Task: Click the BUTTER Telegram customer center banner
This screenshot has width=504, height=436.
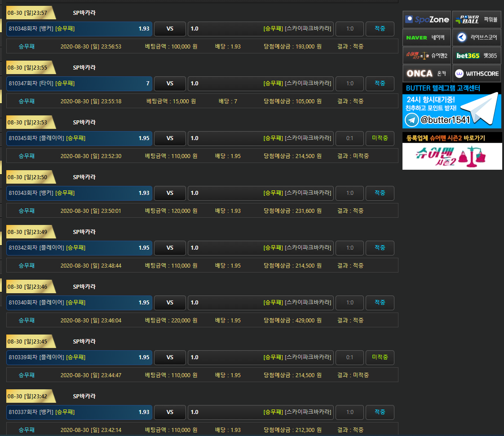Action: click(451, 106)
